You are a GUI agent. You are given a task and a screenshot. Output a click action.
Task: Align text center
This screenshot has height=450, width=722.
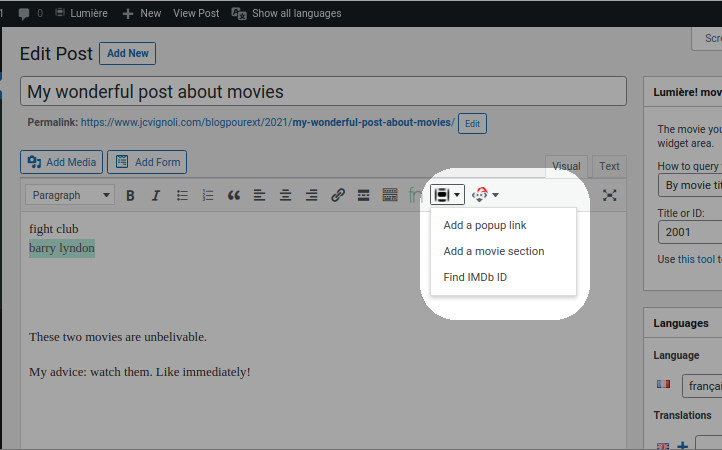[285, 195]
